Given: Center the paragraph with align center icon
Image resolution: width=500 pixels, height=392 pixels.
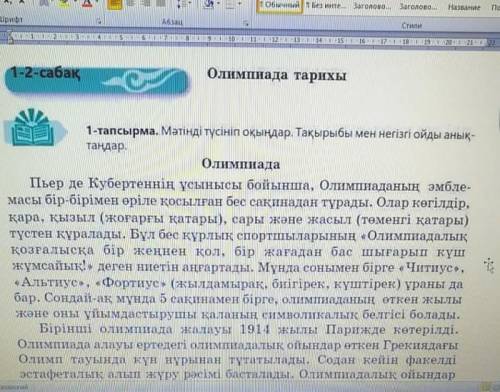Looking at the screenshot, I should point(132,3).
